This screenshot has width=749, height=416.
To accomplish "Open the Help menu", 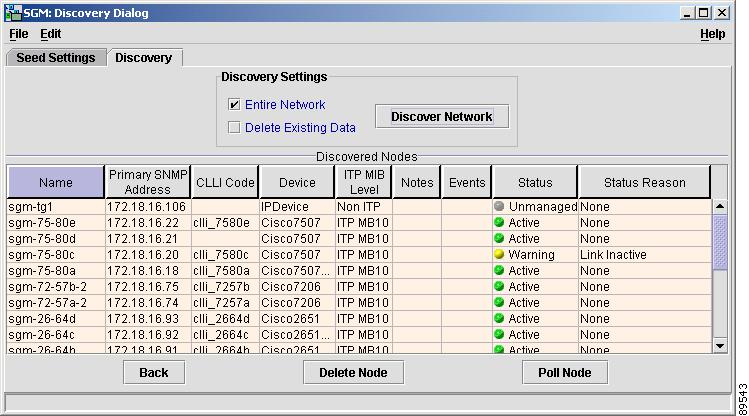I will (x=713, y=34).
